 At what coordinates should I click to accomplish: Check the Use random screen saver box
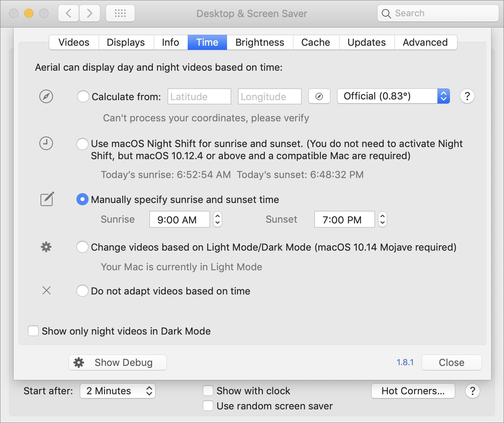[x=208, y=406]
